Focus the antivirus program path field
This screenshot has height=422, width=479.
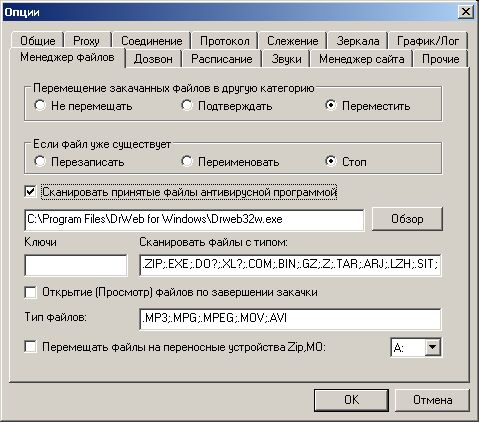194,219
